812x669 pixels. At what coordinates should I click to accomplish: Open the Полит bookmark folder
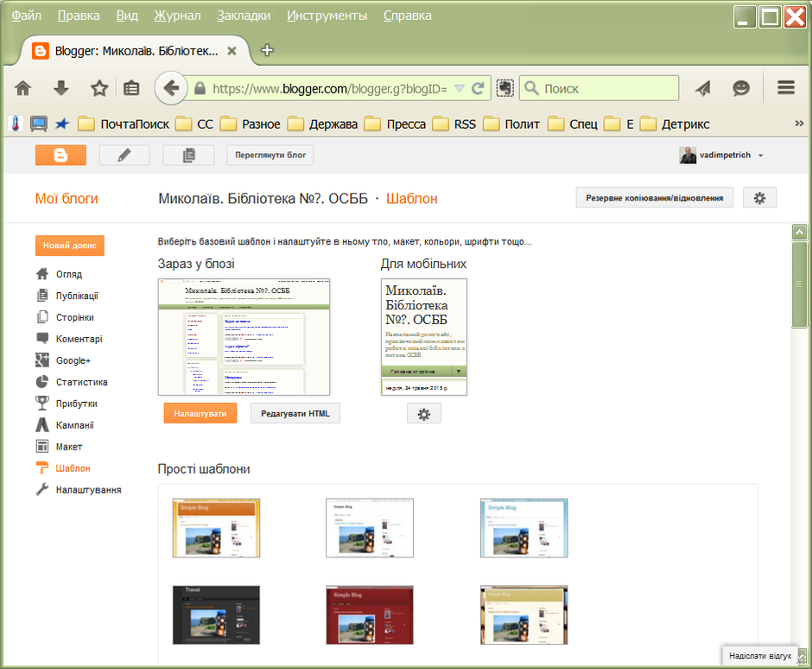coord(511,124)
